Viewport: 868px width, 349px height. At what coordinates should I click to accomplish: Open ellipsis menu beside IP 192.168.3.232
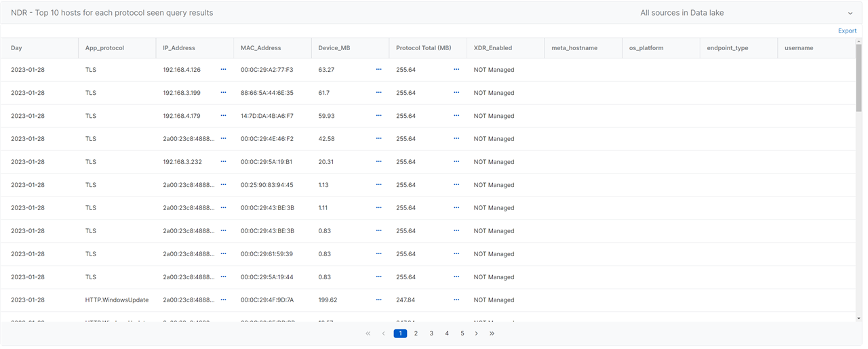[x=223, y=162]
